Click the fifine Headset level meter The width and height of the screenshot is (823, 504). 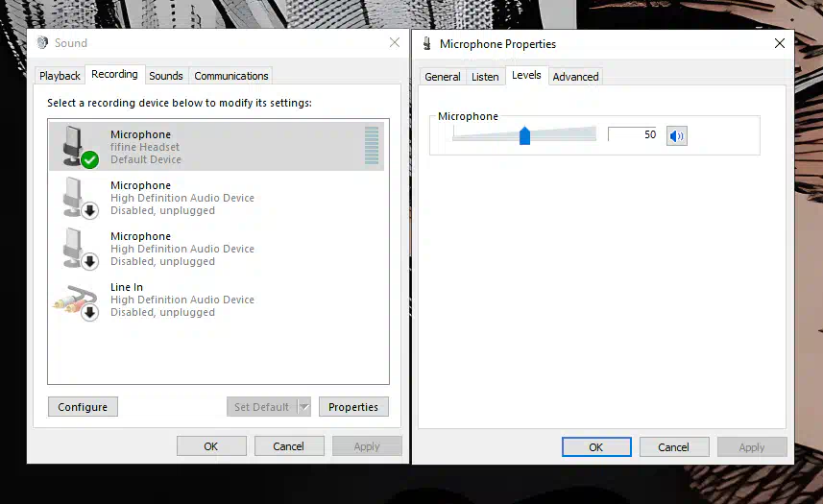tap(371, 145)
